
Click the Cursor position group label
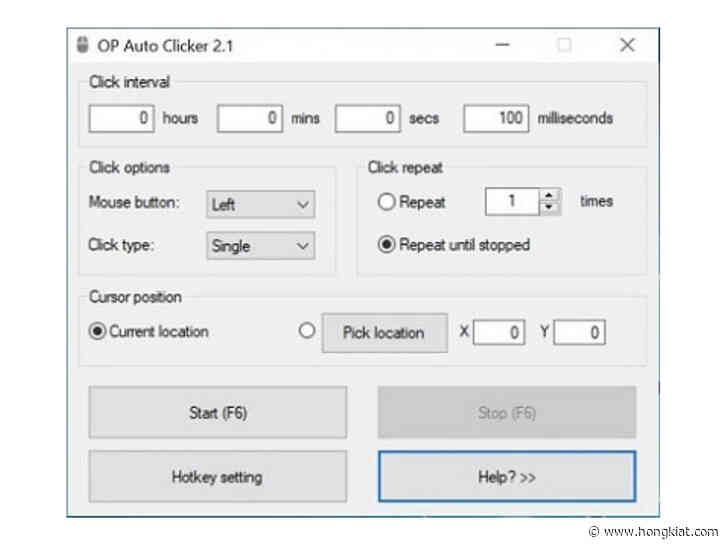click(x=135, y=297)
